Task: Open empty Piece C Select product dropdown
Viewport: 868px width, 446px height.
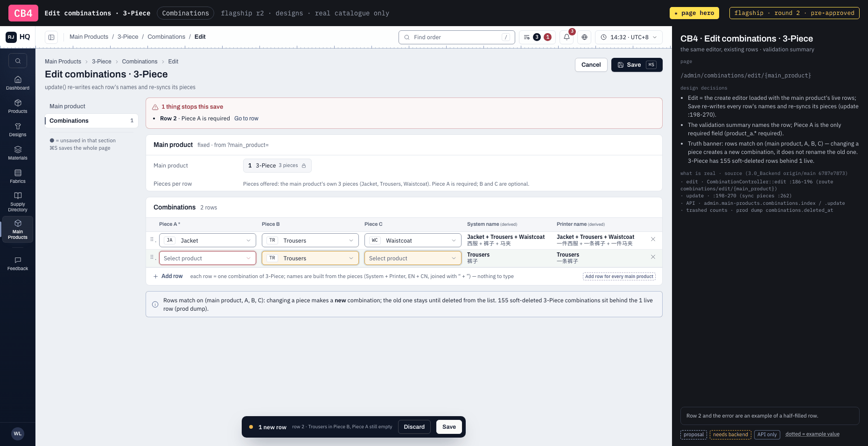Action: pyautogui.click(x=413, y=258)
